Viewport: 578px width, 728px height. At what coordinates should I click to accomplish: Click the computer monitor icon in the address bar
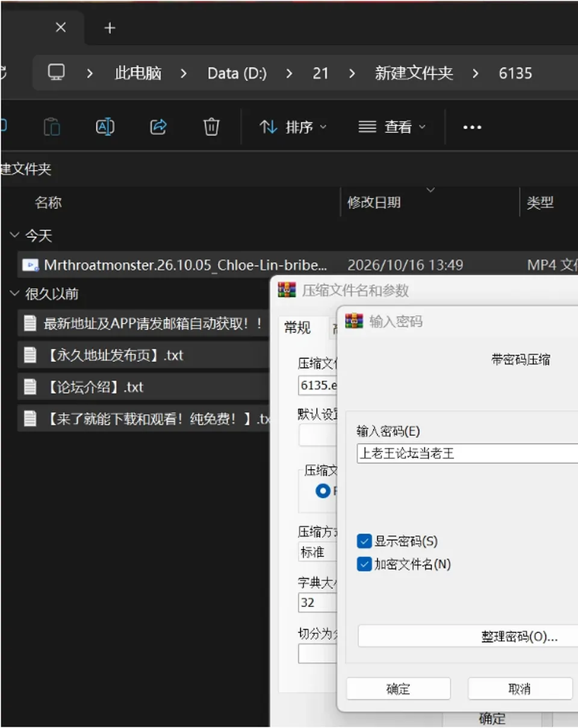(57, 73)
